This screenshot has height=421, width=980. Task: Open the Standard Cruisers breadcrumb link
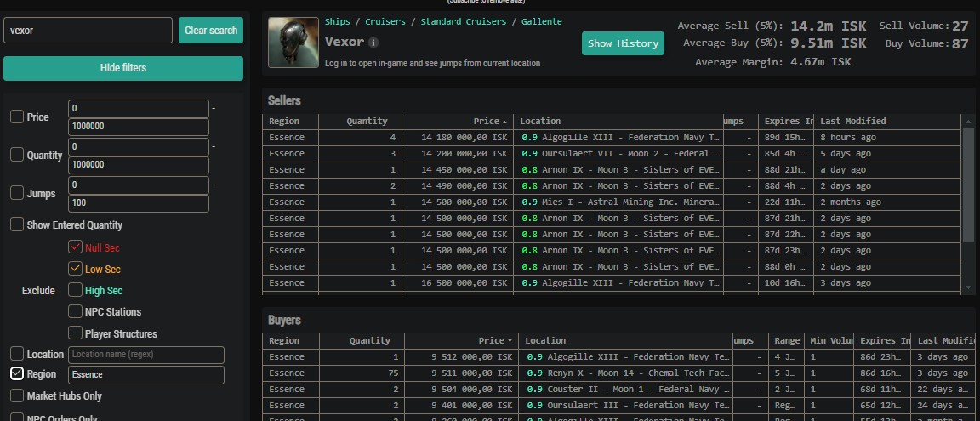463,22
